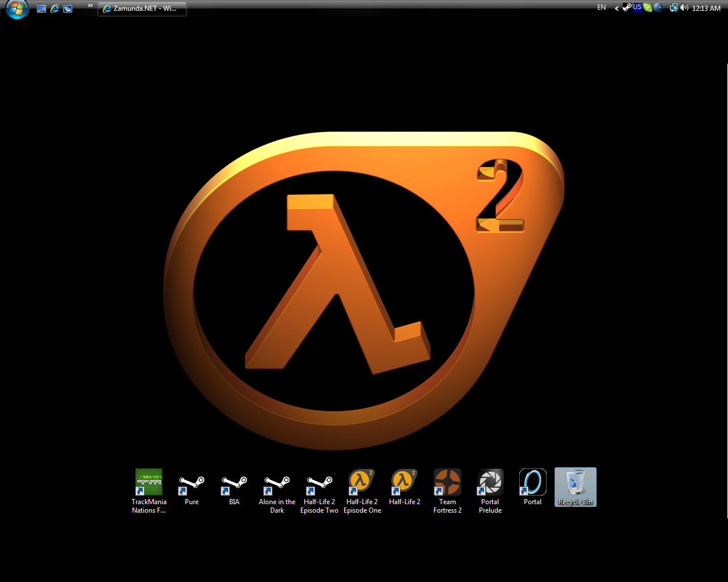Click green checkmark Skype tray icon
This screenshot has height=582, width=728.
coord(648,7)
